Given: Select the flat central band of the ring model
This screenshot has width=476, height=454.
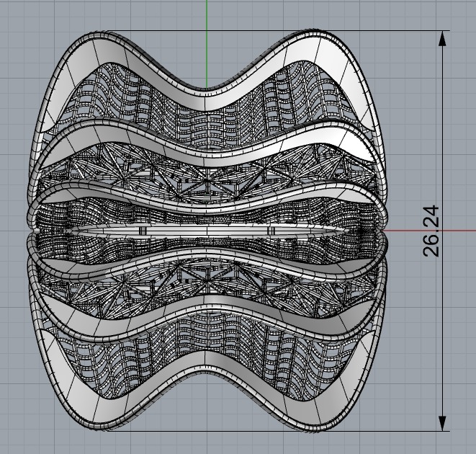Looking at the screenshot, I should tap(208, 231).
